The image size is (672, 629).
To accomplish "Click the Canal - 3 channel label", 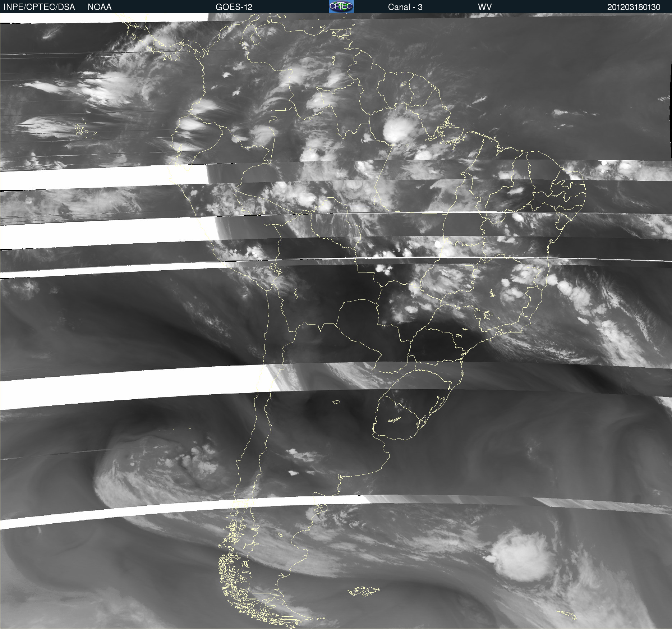I will click(x=405, y=7).
